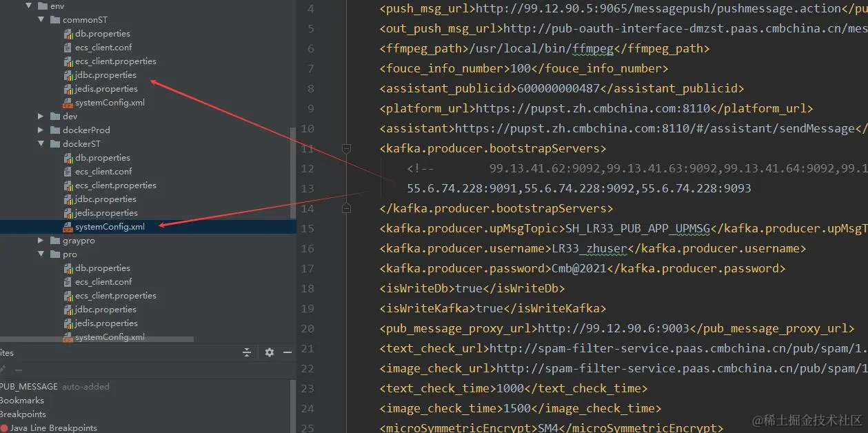Click the text_check_time 1000 line
This screenshot has height=433, width=868.
513,388
